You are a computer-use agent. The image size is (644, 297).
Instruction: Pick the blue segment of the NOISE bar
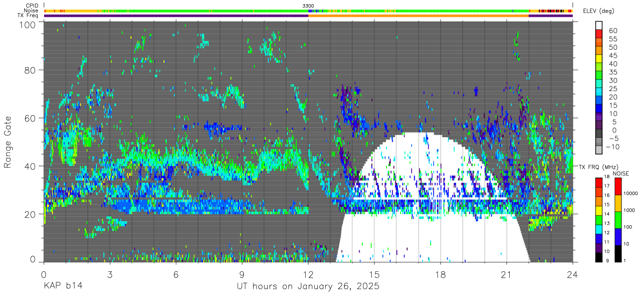tap(619, 237)
